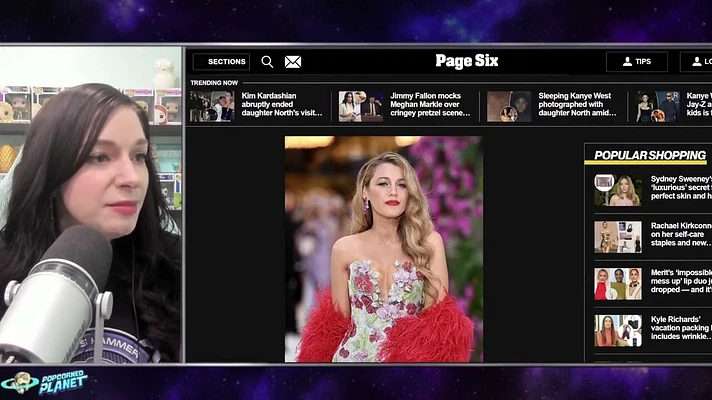Open the Sleeping Kanye West photographed story
This screenshot has height=400, width=712.
pyautogui.click(x=577, y=104)
